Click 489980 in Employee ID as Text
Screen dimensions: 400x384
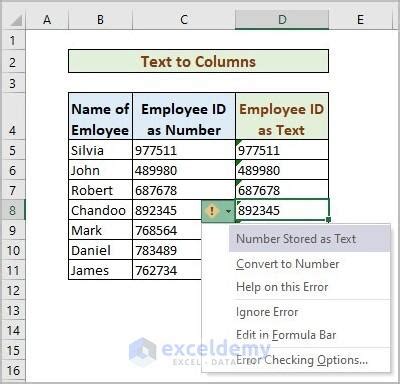(282, 170)
